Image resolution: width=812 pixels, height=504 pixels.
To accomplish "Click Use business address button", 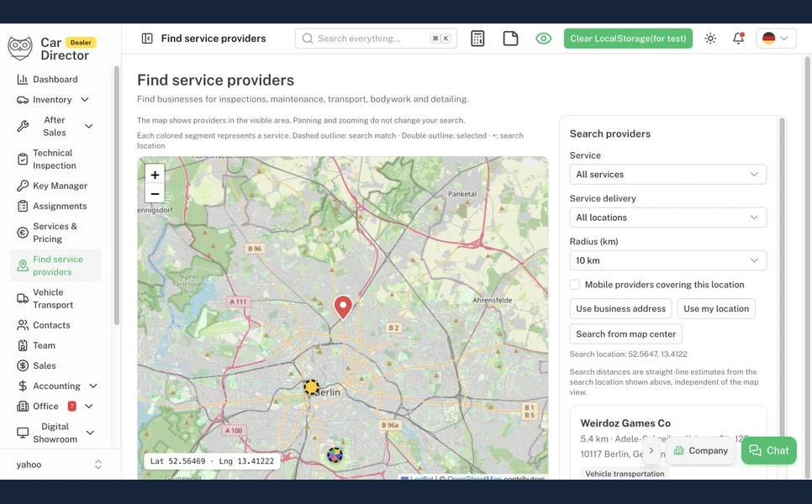I will click(620, 309).
